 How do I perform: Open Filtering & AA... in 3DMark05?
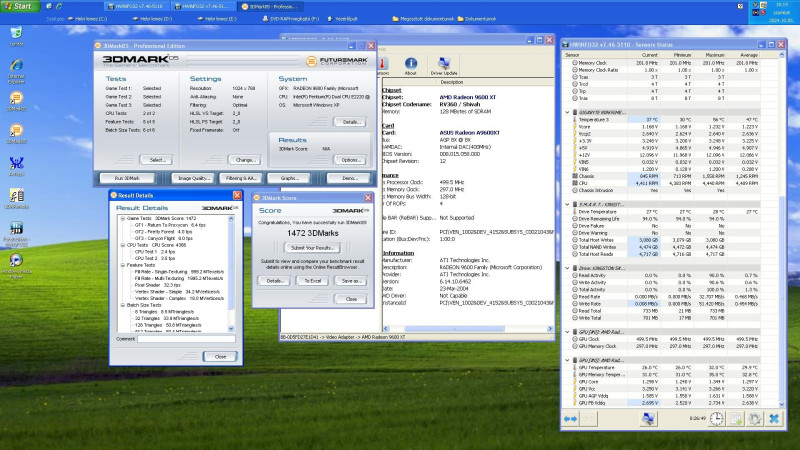[240, 178]
